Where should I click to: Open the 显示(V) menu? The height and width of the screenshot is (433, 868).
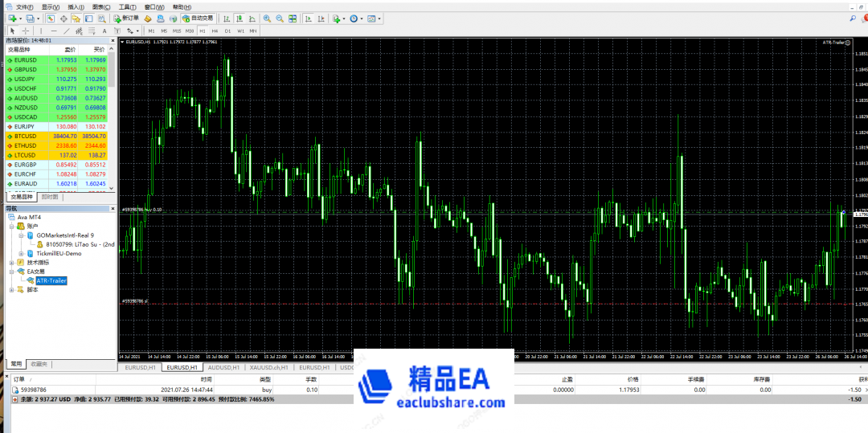[51, 7]
